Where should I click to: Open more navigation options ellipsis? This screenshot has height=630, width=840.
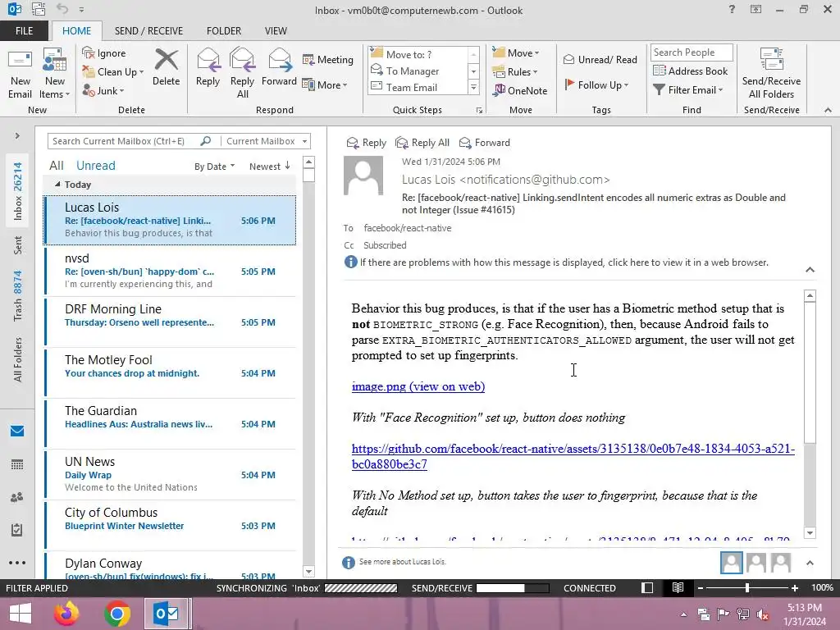(x=17, y=563)
